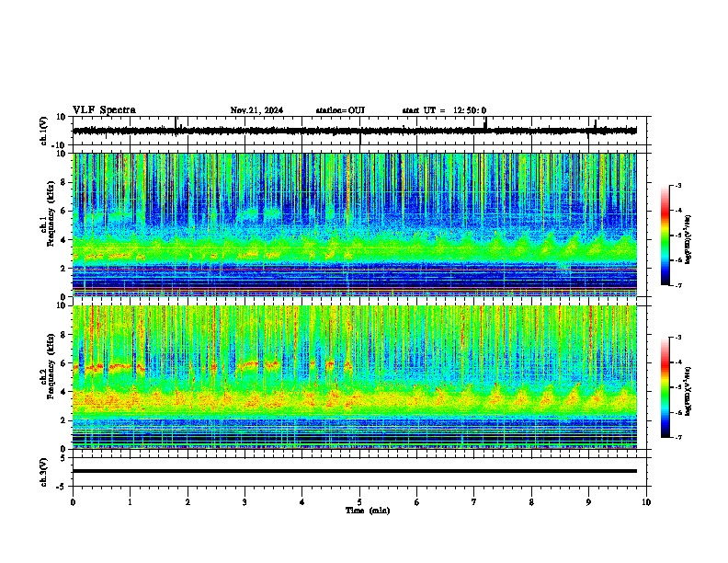This screenshot has width=728, height=563.
Task: Click the ch.2 spectrogram color bar
Action: pyautogui.click(x=665, y=387)
